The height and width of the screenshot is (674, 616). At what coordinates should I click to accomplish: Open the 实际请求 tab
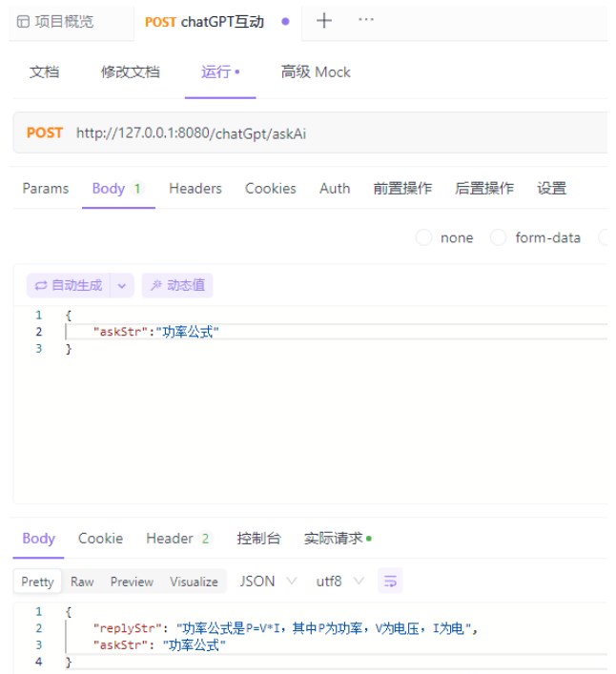[337, 539]
